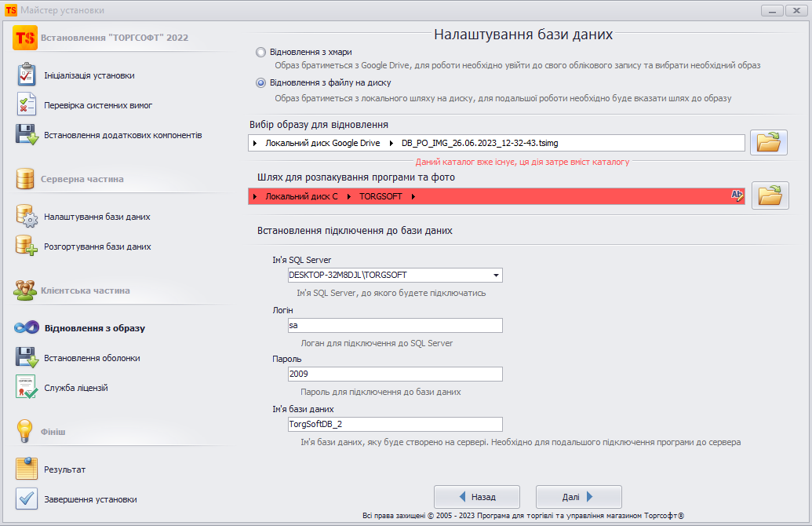Open folder browser for unpacking path

click(x=769, y=195)
